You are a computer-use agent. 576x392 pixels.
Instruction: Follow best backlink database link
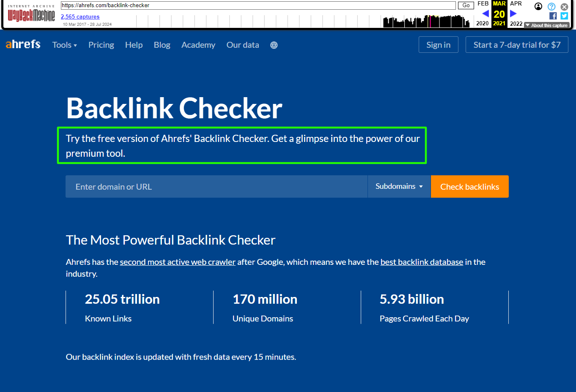[422, 262]
